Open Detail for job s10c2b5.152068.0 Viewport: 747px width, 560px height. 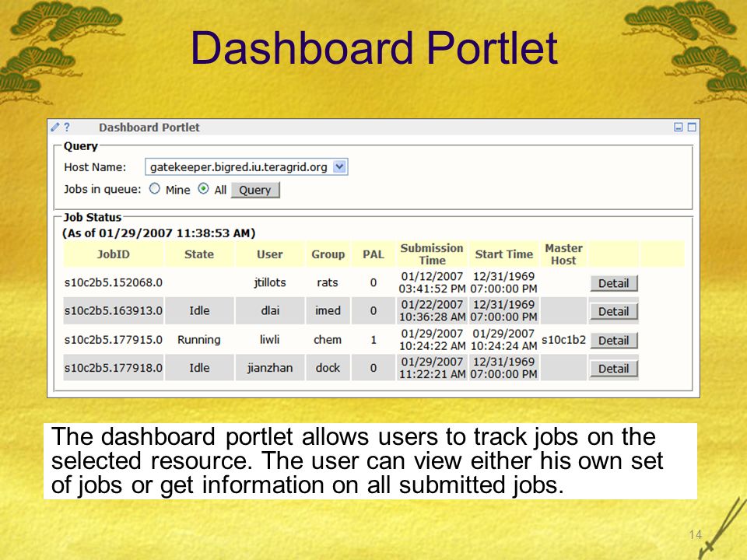(614, 283)
